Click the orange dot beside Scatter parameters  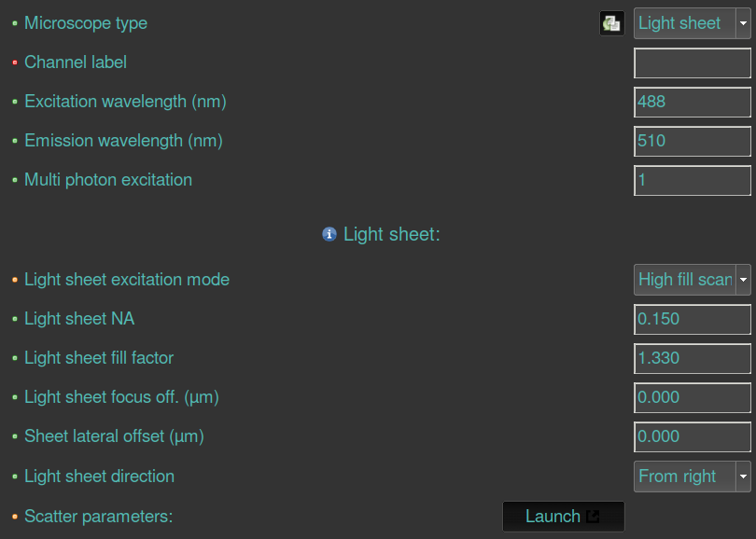tap(15, 516)
